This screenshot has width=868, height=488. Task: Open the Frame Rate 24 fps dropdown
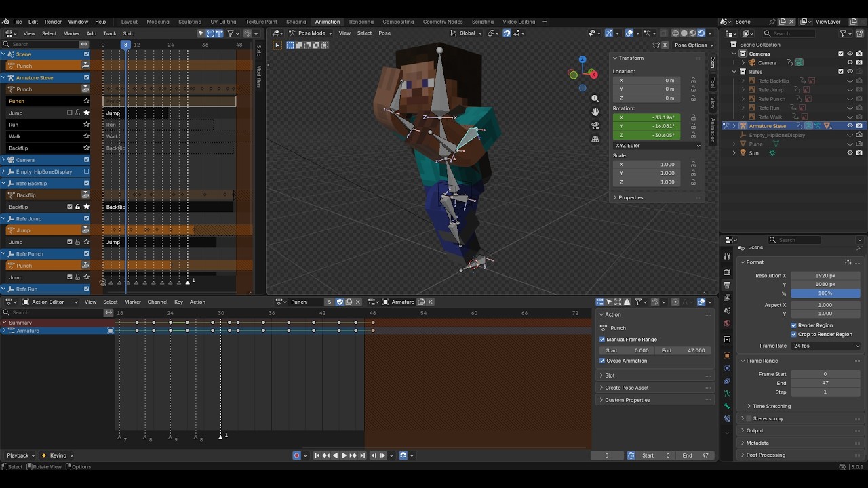(x=825, y=346)
